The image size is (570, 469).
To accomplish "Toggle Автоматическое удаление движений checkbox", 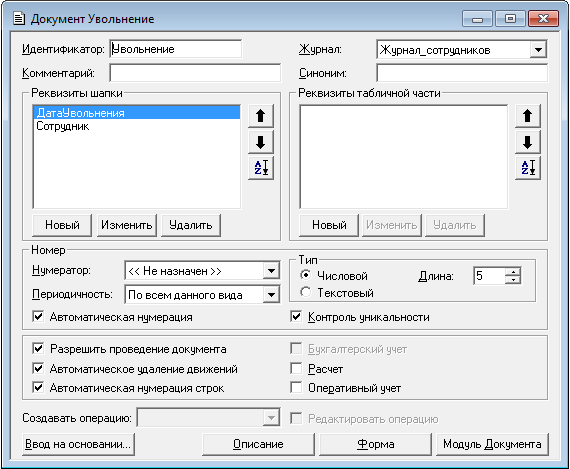I will (x=38, y=369).
